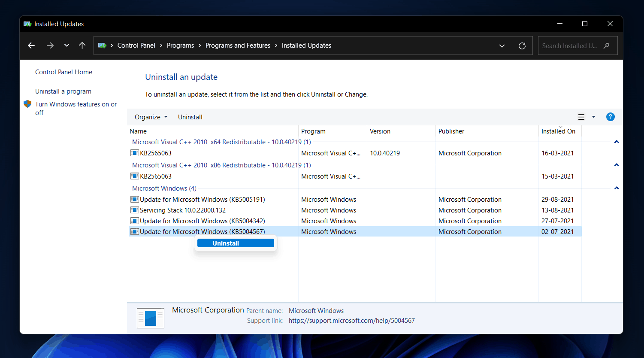644x358 pixels.
Task: Click the address bar Control Panel icon
Action: [102, 46]
